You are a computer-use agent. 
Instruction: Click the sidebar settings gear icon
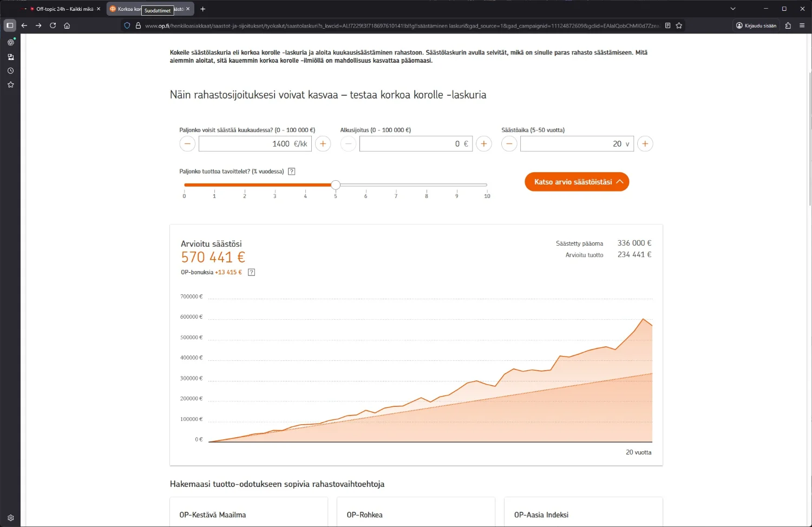pos(10,518)
